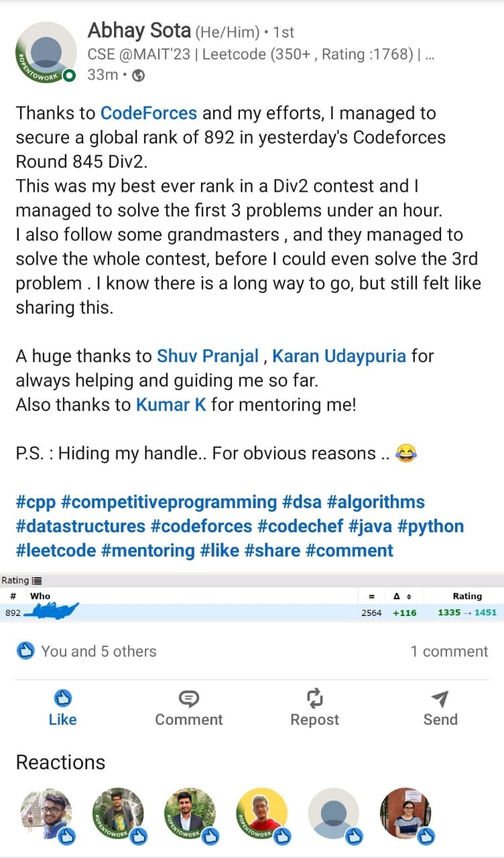Open Karan Udaypuria's profile link
504x858 pixels.
[x=339, y=355]
